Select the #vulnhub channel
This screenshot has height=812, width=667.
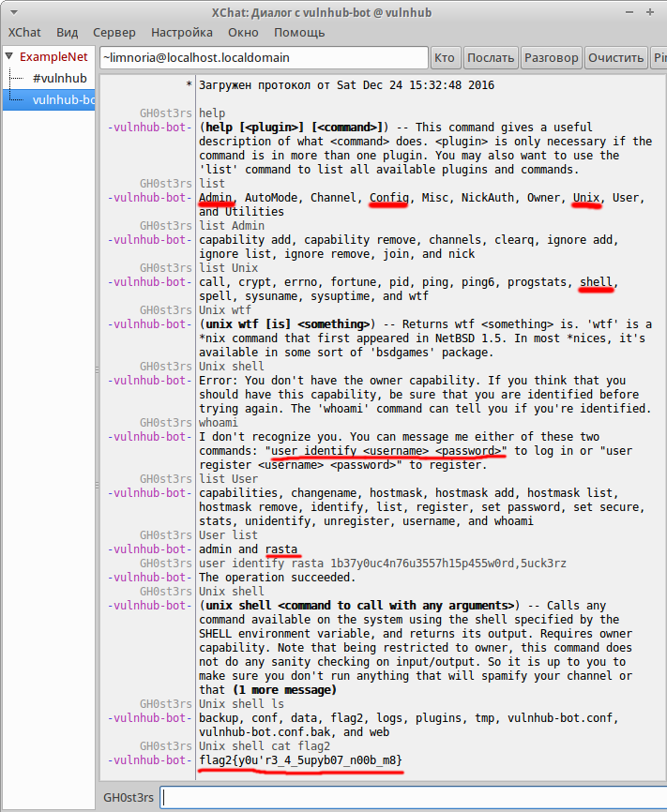pyautogui.click(x=60, y=78)
